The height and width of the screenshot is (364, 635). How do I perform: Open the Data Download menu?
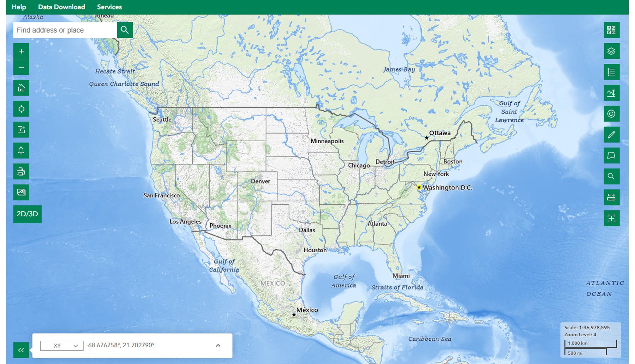(62, 7)
